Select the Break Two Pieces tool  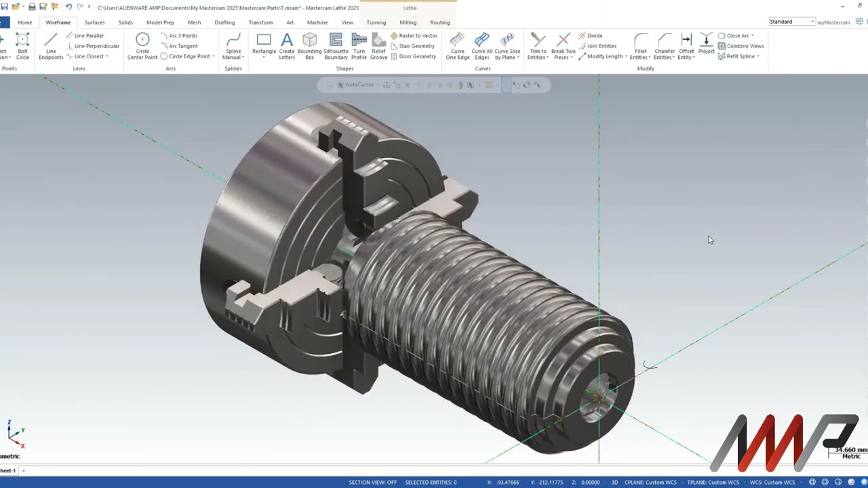(563, 46)
